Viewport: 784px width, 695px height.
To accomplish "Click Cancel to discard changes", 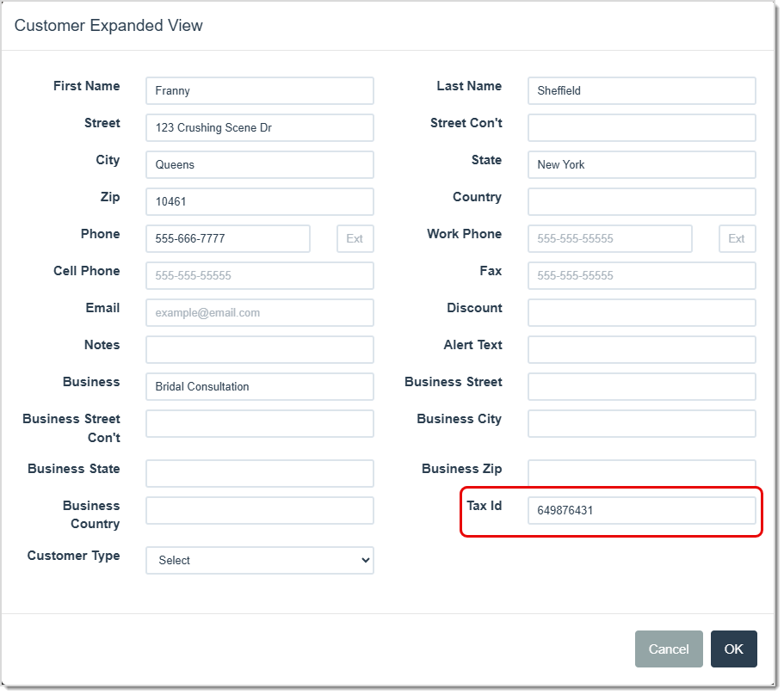I will (669, 649).
